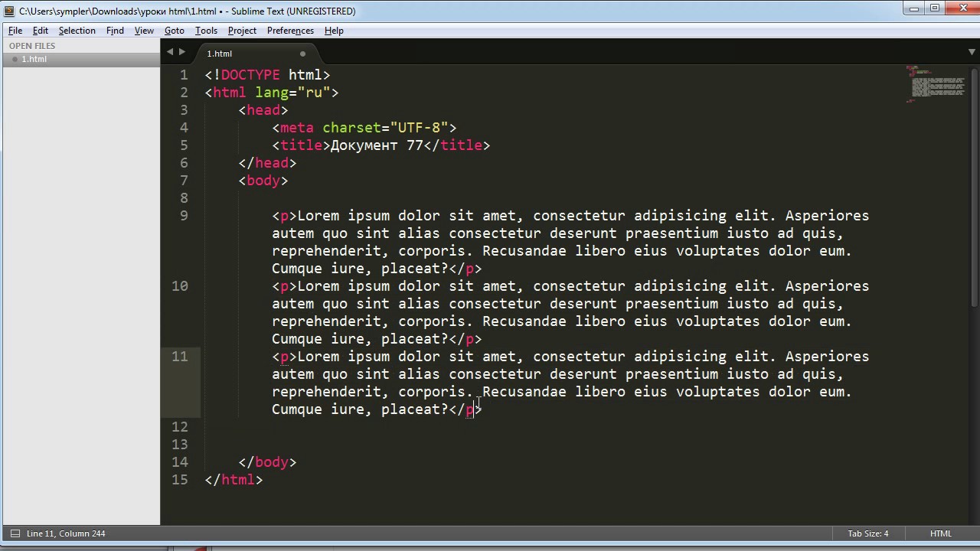Viewport: 980px width, 551px height.
Task: Click the lang attribute in line 2
Action: pyautogui.click(x=272, y=93)
